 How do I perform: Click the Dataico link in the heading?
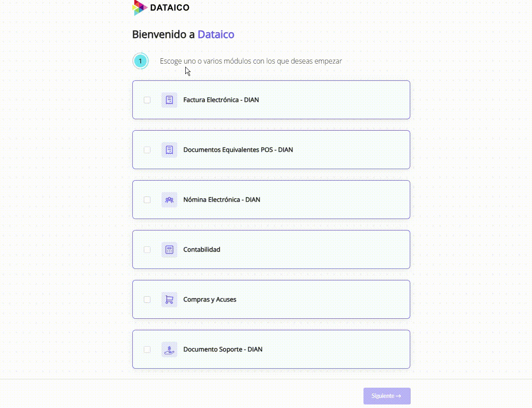(216, 34)
